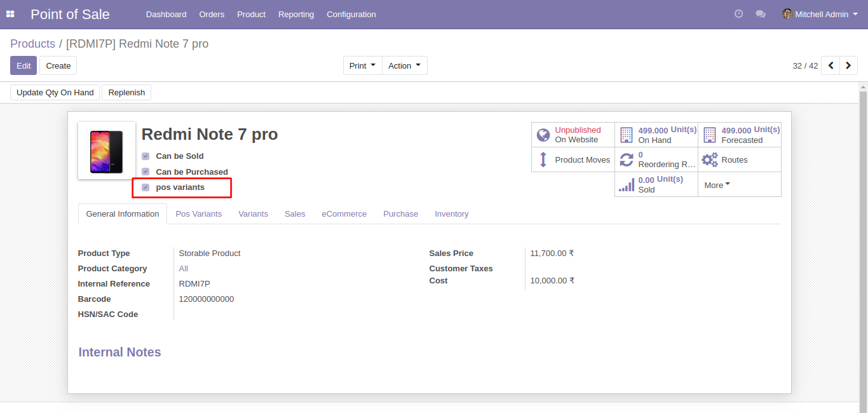The height and width of the screenshot is (413, 868).
Task: Open the Print dropdown
Action: coord(363,65)
